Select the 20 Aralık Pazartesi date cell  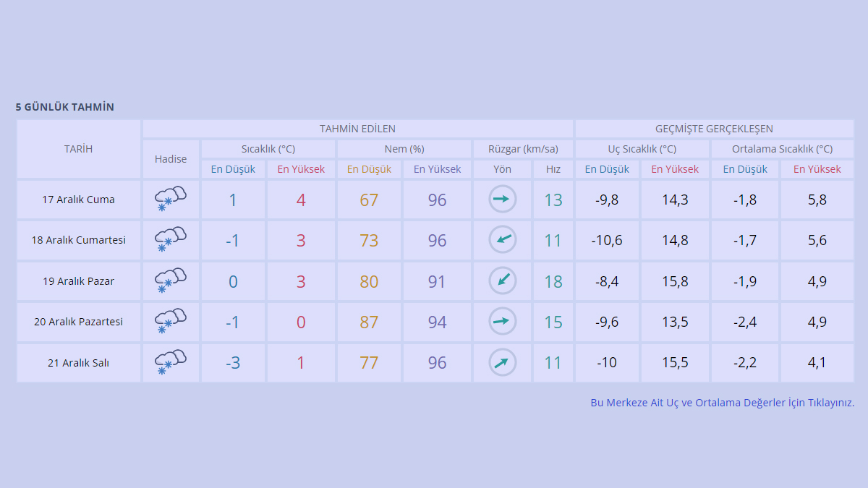click(78, 322)
